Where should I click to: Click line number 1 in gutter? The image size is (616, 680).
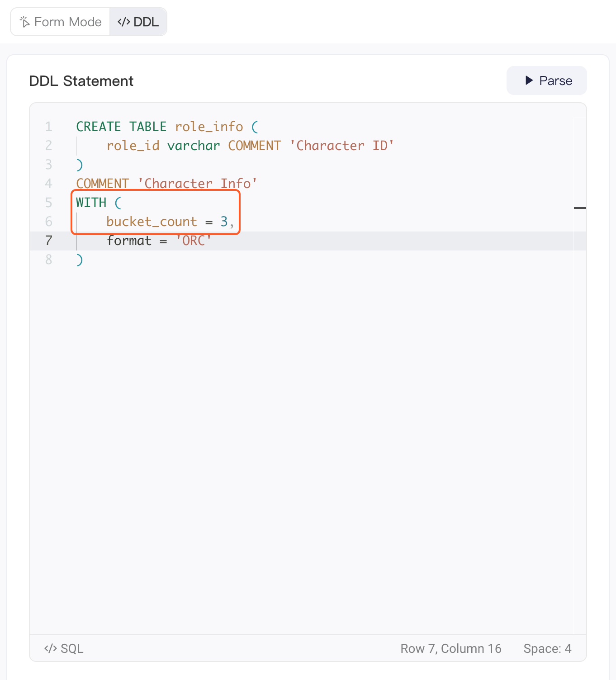(49, 127)
